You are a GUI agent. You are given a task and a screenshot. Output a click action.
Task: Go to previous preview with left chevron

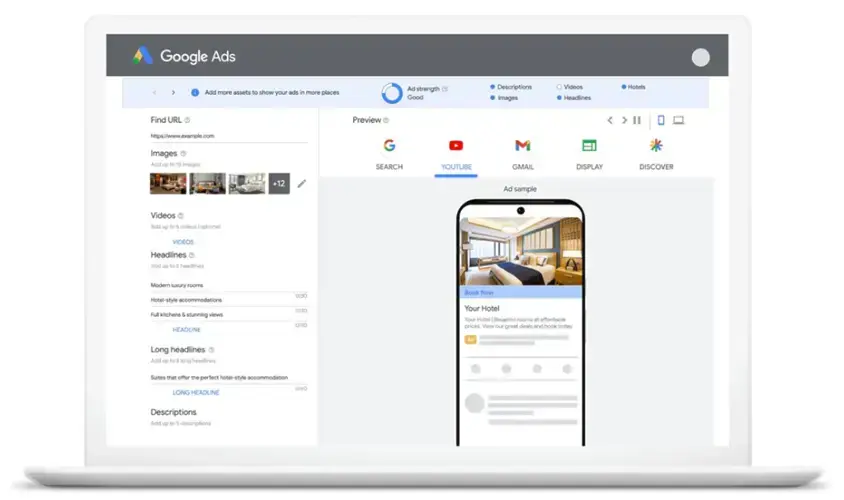[x=610, y=120]
